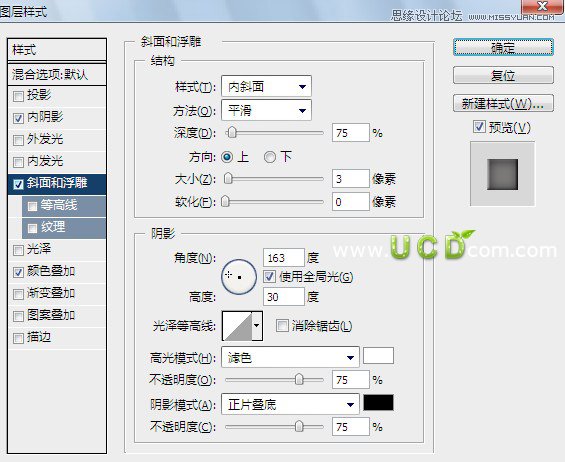Click the 大小 size slider handle
Viewport: 565px width, 462px height.
click(228, 178)
